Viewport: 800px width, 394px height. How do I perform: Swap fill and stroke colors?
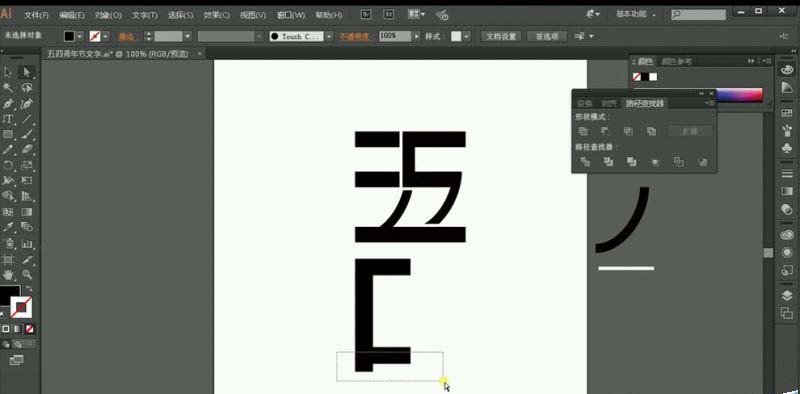[x=29, y=289]
